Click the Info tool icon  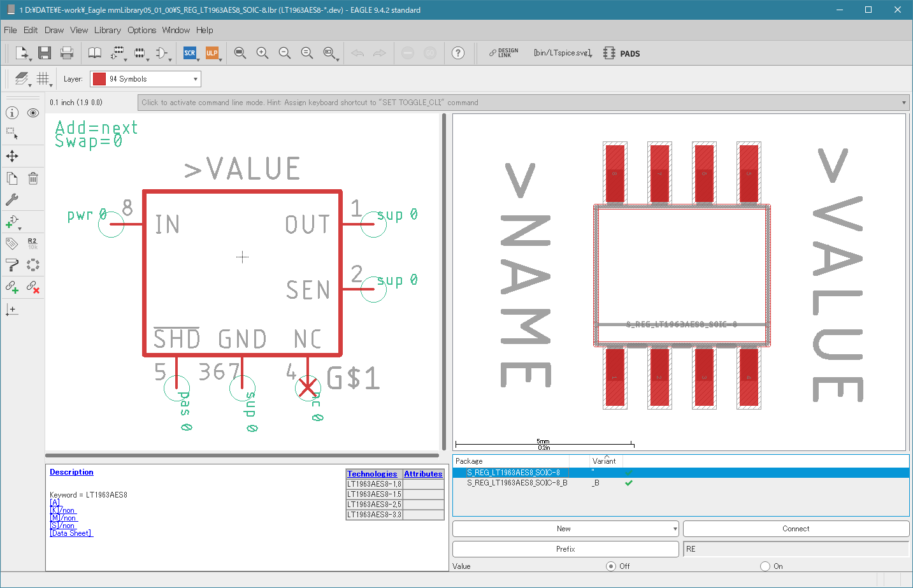click(x=12, y=113)
